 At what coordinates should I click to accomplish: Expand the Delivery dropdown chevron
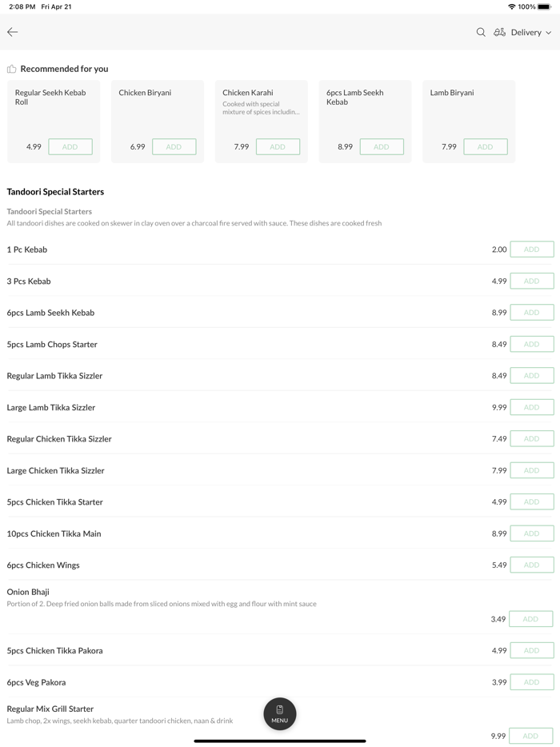click(549, 33)
